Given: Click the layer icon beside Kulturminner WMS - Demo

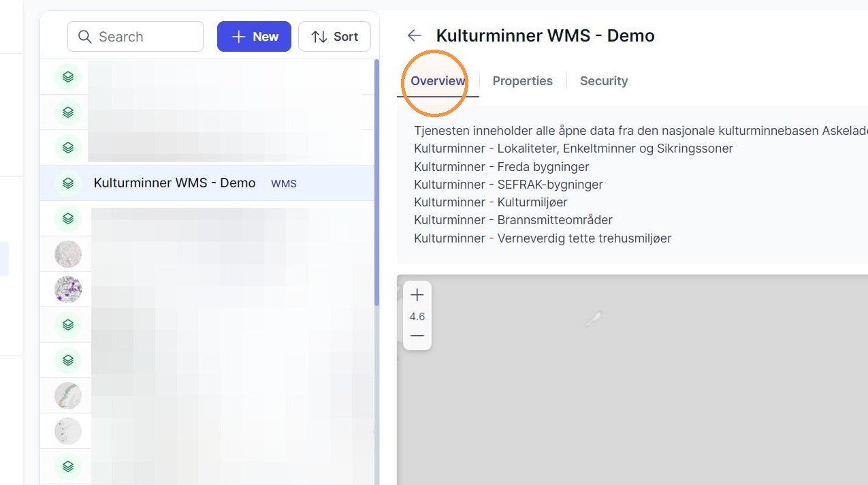Looking at the screenshot, I should pos(68,183).
